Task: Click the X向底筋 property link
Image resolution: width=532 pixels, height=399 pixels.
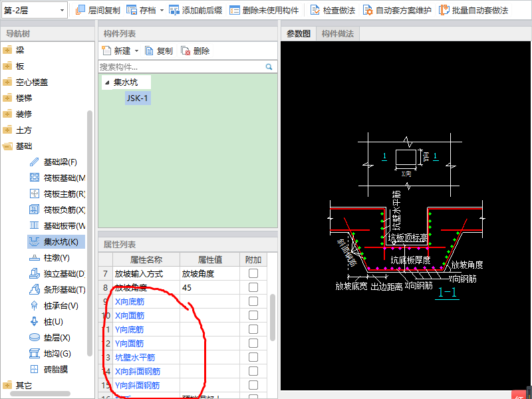Action: [x=130, y=302]
